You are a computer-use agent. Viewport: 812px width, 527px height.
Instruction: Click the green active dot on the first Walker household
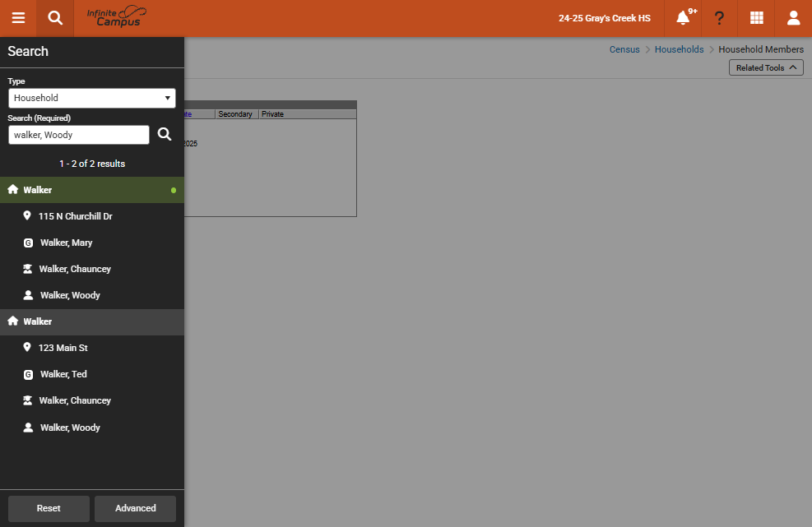[174, 191]
